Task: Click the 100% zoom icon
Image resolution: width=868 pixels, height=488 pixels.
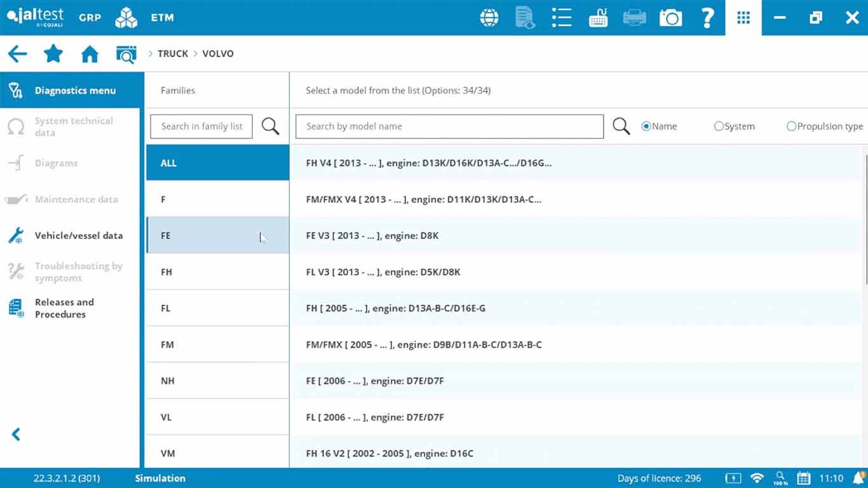Action: pos(780,478)
